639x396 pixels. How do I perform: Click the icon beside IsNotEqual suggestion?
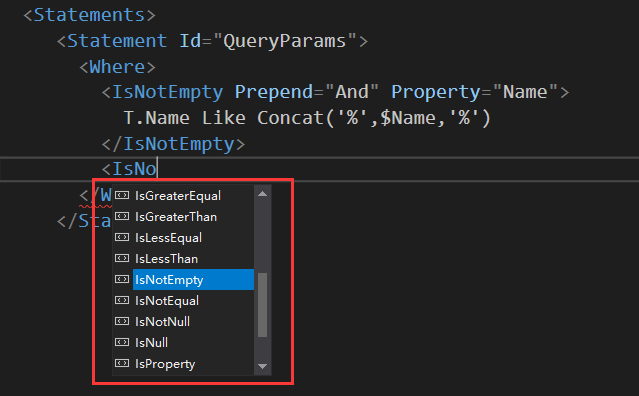click(x=122, y=300)
